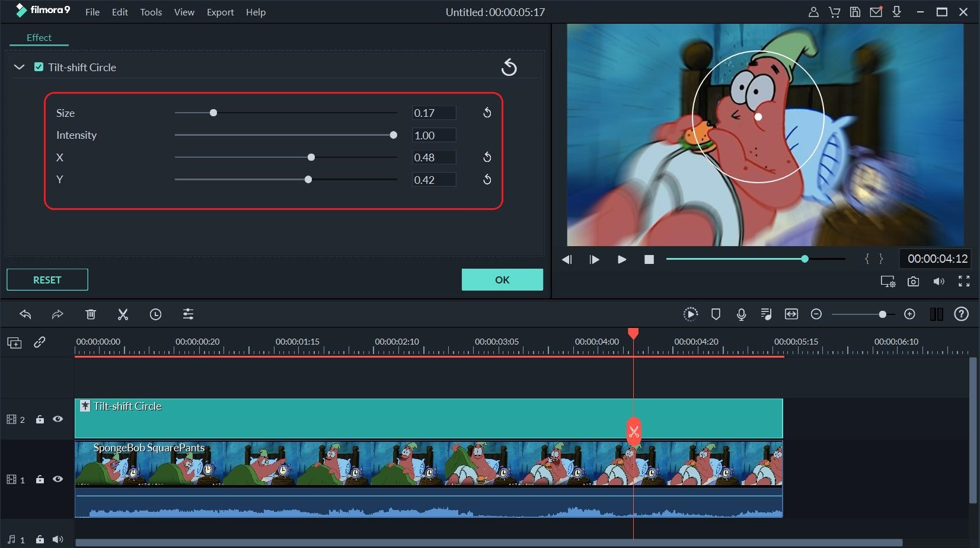Image resolution: width=980 pixels, height=548 pixels.
Task: Toggle the Tilt-shift Circle checkbox
Action: [x=39, y=67]
